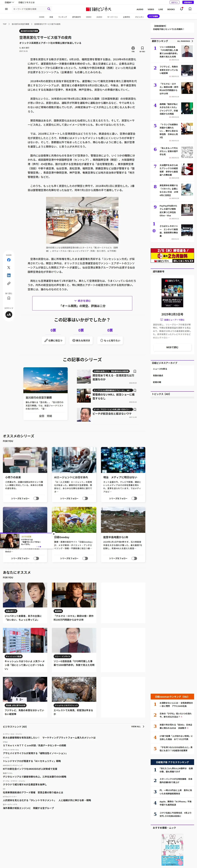
Task: Open ranking 3 テルマエ・ロマエ article thumbnail
Action: (187, 88)
